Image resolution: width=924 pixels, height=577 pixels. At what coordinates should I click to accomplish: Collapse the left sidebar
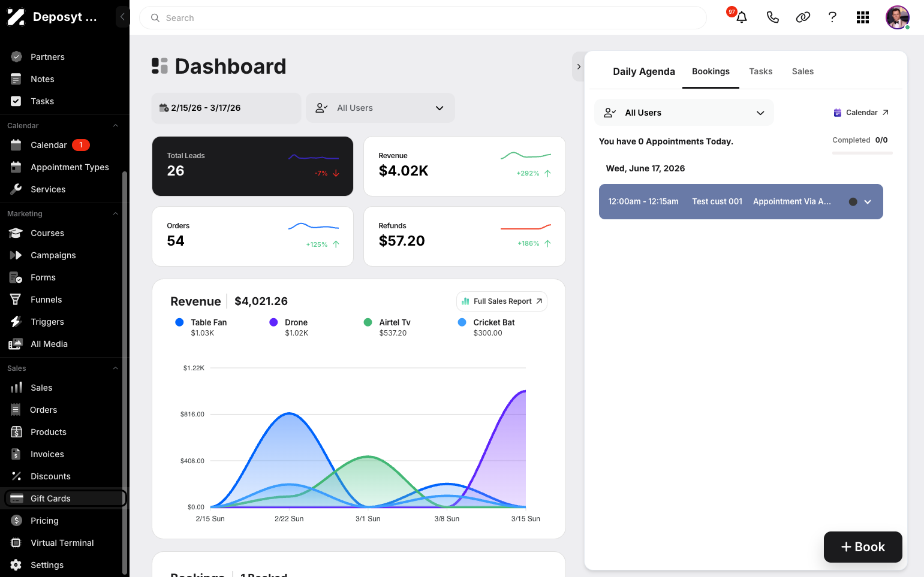[x=122, y=17]
